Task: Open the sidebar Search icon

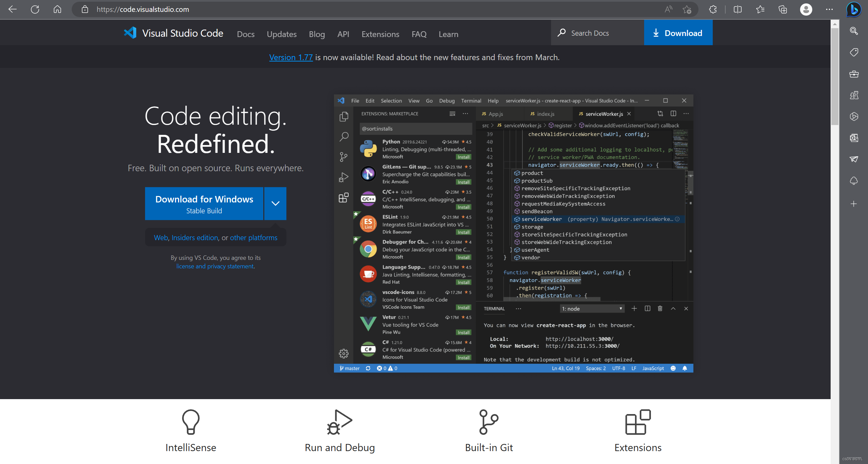Action: (x=854, y=31)
